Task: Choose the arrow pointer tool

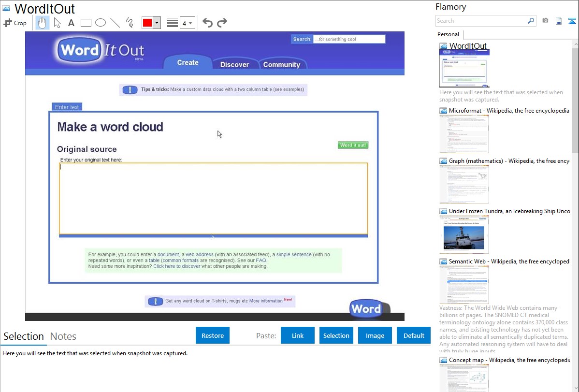Action: [x=57, y=23]
